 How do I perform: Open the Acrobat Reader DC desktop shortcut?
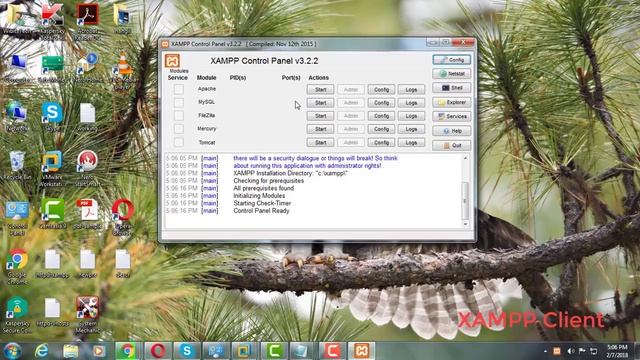coord(87,22)
